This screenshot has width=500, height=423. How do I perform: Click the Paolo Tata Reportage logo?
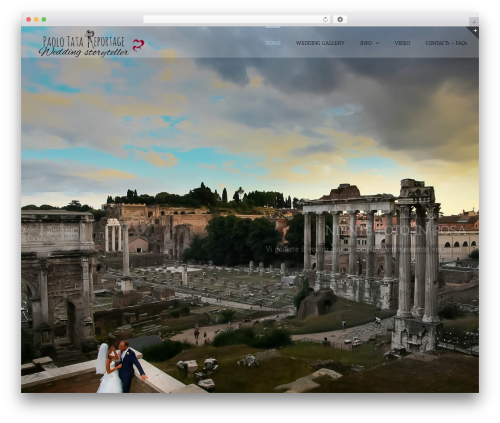pyautogui.click(x=84, y=44)
